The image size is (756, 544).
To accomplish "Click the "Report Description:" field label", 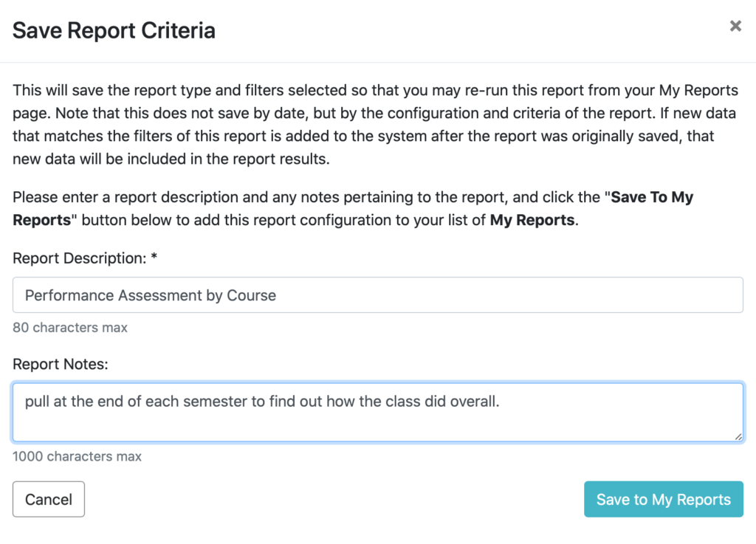I will tap(80, 258).
